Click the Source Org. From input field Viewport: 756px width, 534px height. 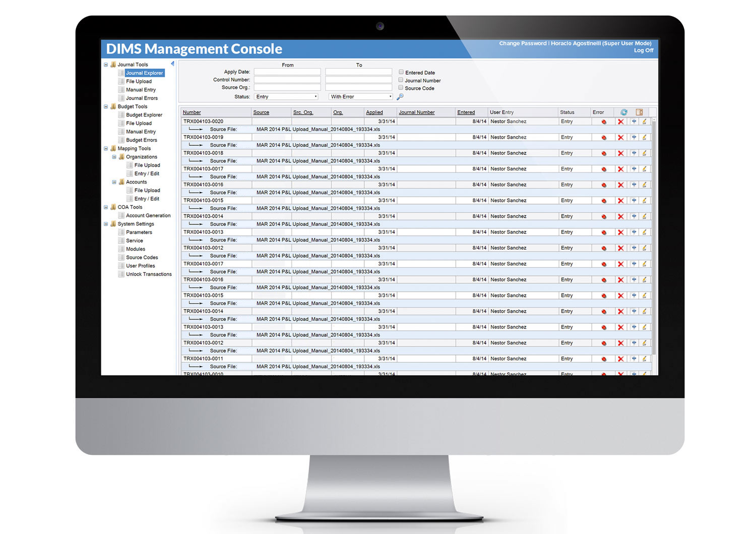coord(287,87)
